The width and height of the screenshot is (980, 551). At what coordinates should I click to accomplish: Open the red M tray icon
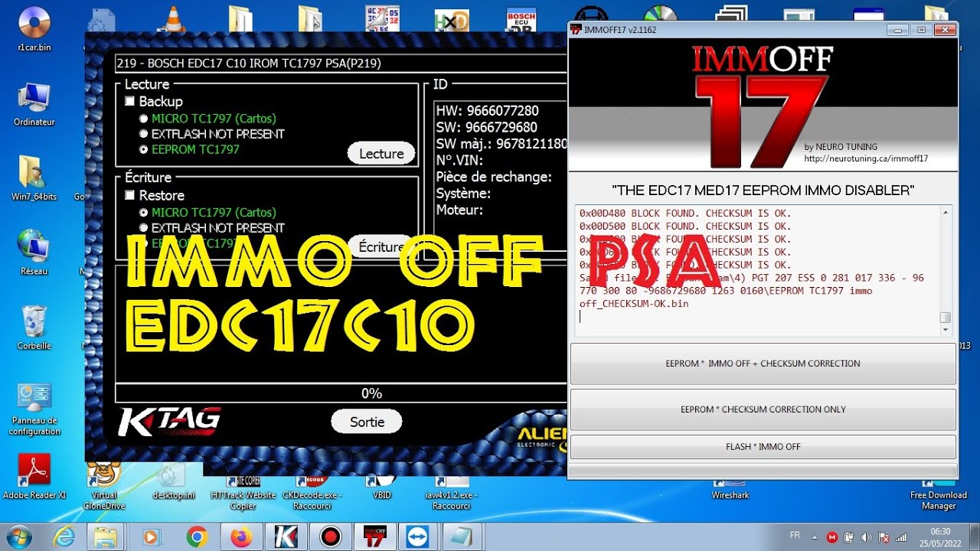click(x=832, y=537)
